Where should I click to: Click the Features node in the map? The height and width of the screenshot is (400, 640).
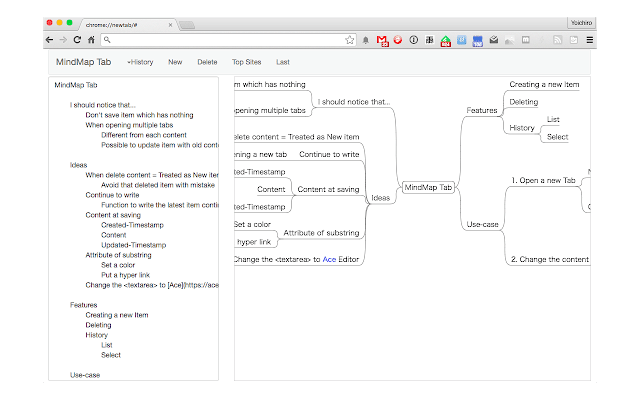click(482, 109)
